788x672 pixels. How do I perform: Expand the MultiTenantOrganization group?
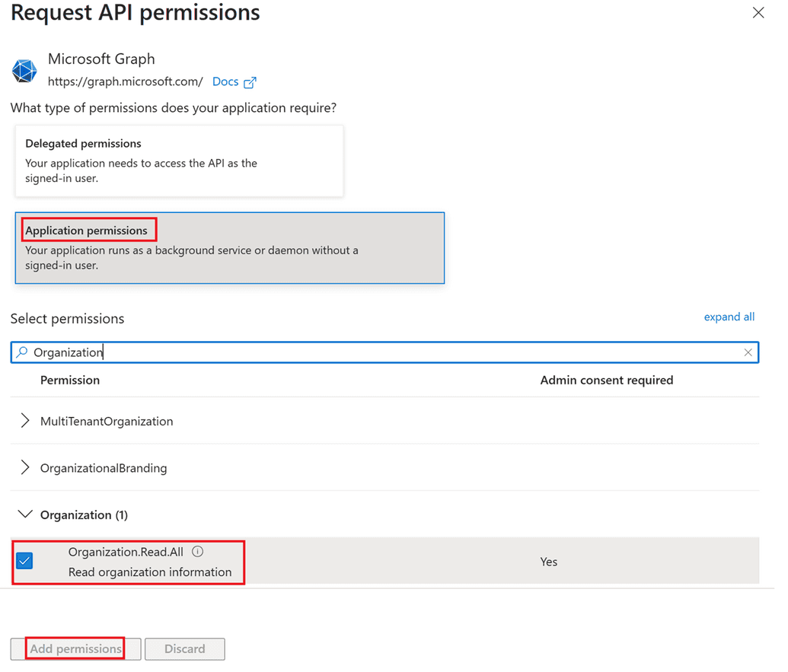(24, 420)
